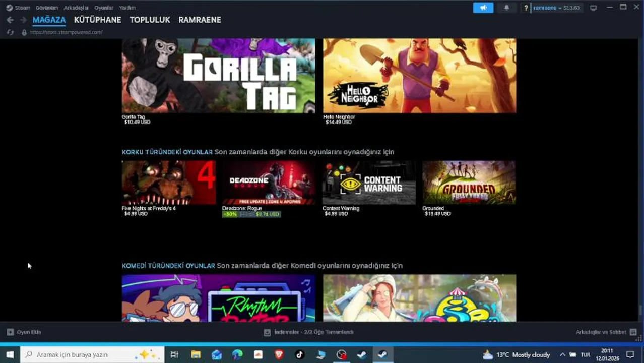Switch to the TOPLULUK tab
Screen dimensions: 644x363
150,20
